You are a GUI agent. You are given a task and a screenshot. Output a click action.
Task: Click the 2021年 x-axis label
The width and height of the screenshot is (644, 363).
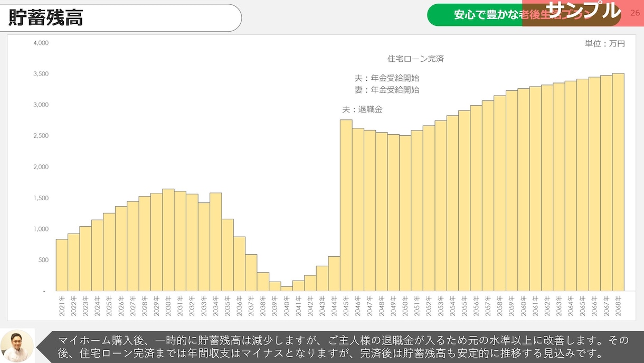click(x=62, y=305)
